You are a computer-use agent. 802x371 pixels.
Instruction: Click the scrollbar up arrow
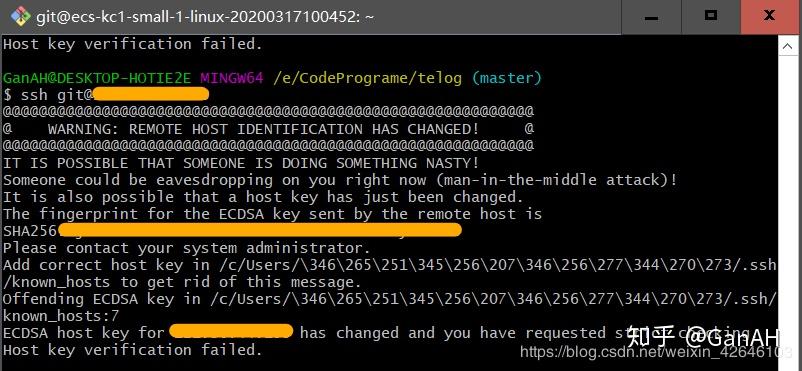click(788, 46)
